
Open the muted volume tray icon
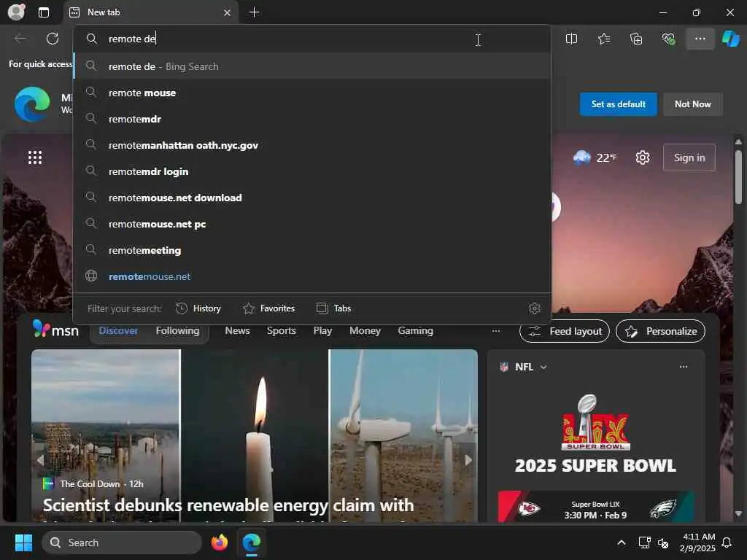point(663,542)
